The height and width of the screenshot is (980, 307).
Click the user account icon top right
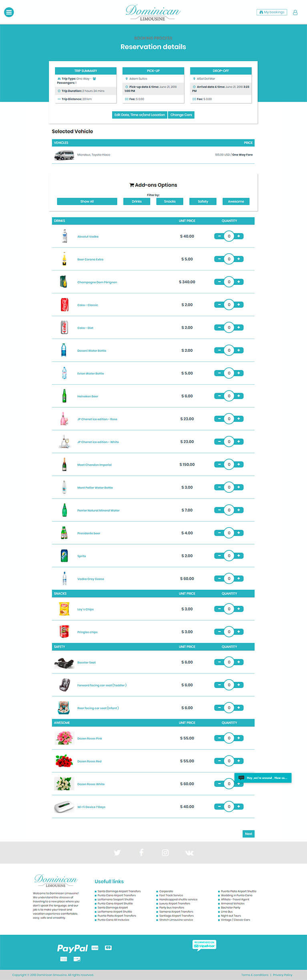[295, 12]
